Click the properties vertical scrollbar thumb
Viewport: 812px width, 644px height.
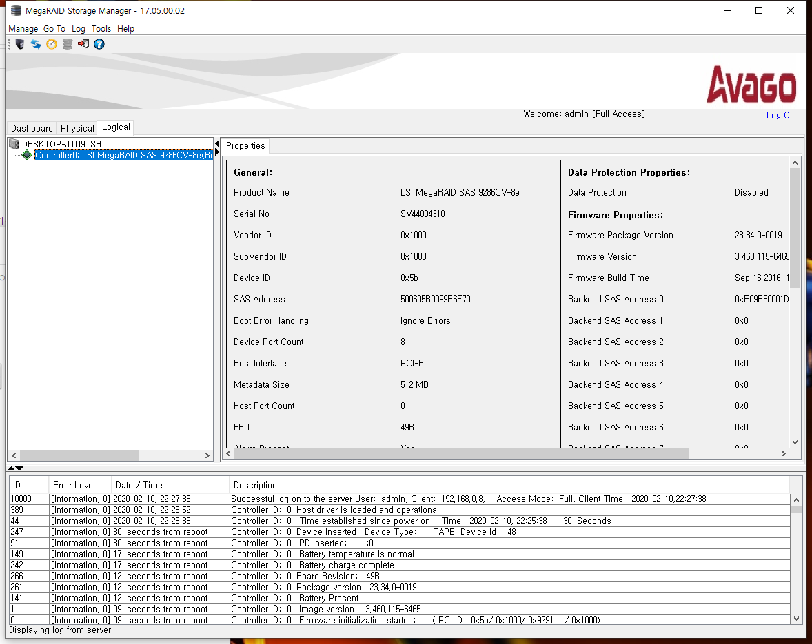pyautogui.click(x=795, y=227)
